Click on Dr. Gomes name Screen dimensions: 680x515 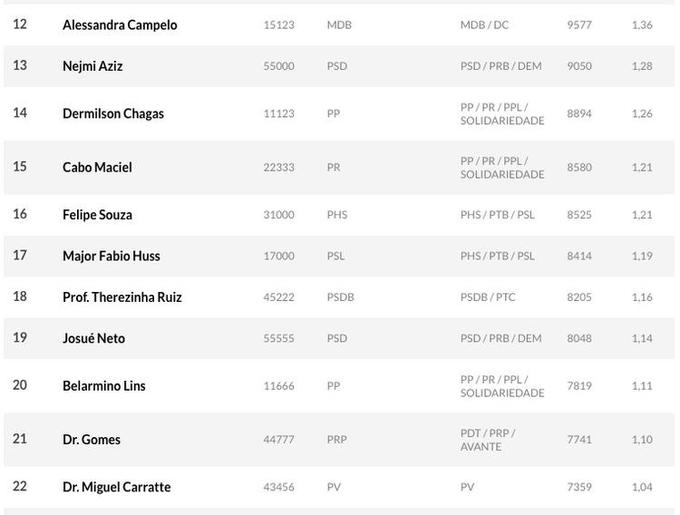point(91,440)
